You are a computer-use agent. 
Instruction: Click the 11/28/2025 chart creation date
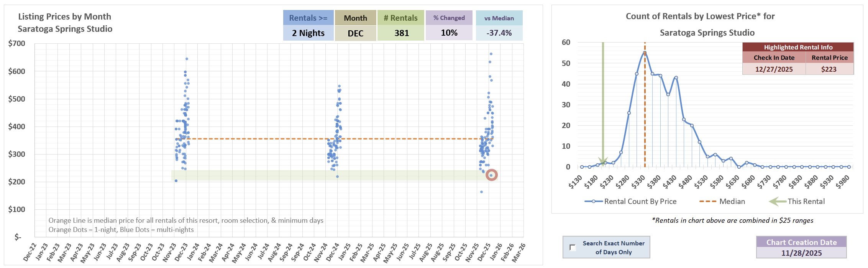801,253
